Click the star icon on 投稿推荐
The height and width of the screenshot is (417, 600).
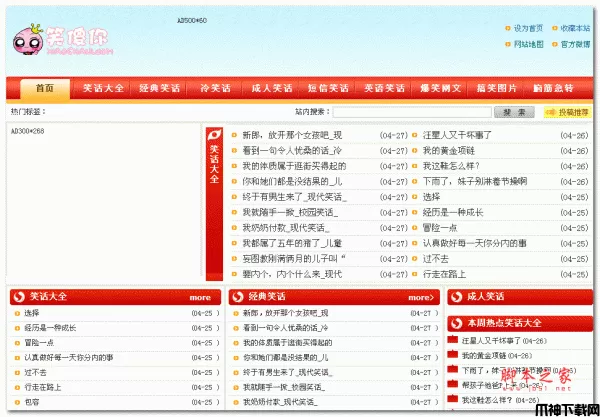pyautogui.click(x=550, y=113)
